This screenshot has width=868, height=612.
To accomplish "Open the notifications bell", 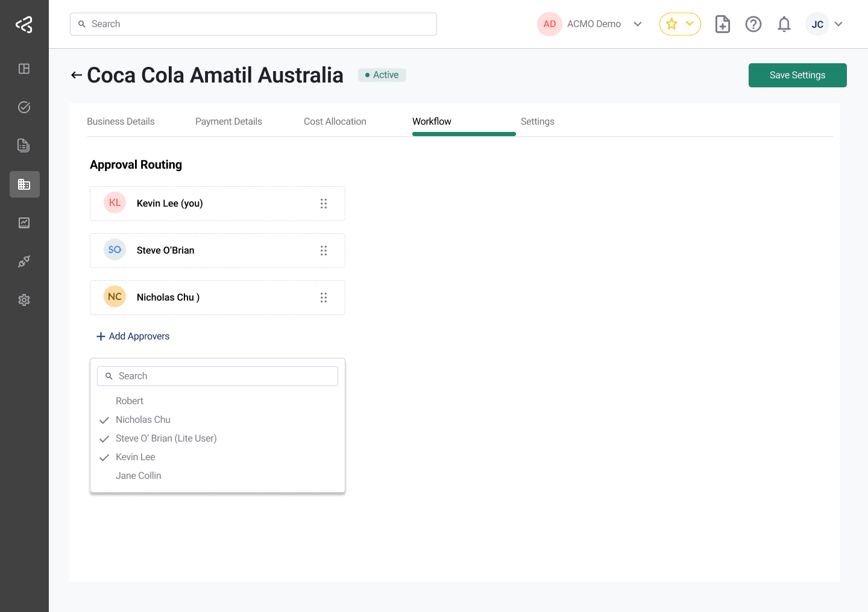I will (784, 24).
